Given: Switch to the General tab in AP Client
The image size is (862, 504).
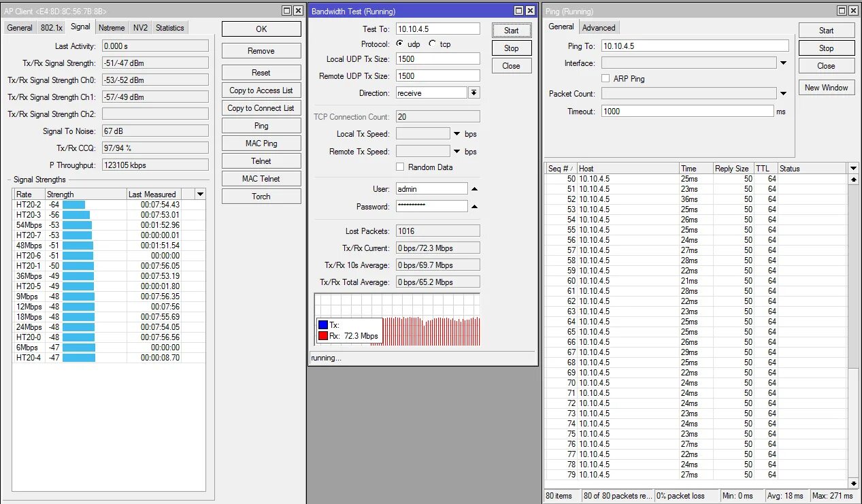Looking at the screenshot, I should click(x=20, y=28).
